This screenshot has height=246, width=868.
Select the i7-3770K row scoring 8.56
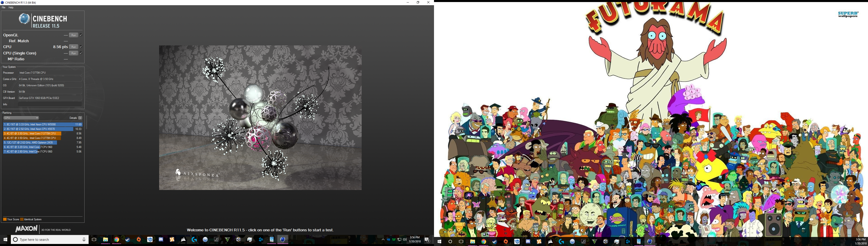43,134
